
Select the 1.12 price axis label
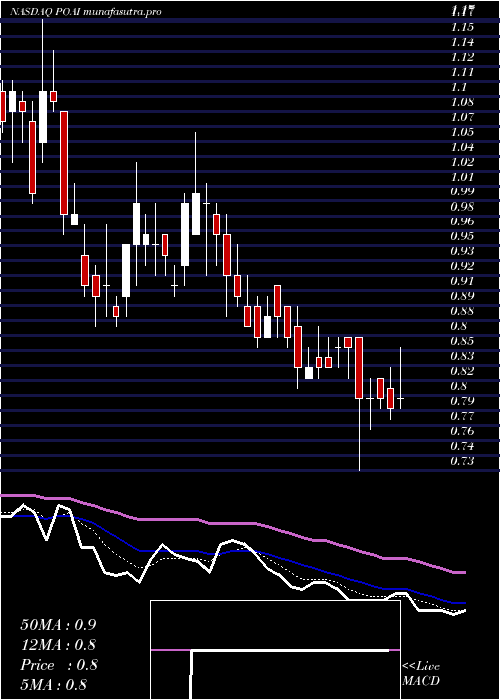[x=462, y=57]
